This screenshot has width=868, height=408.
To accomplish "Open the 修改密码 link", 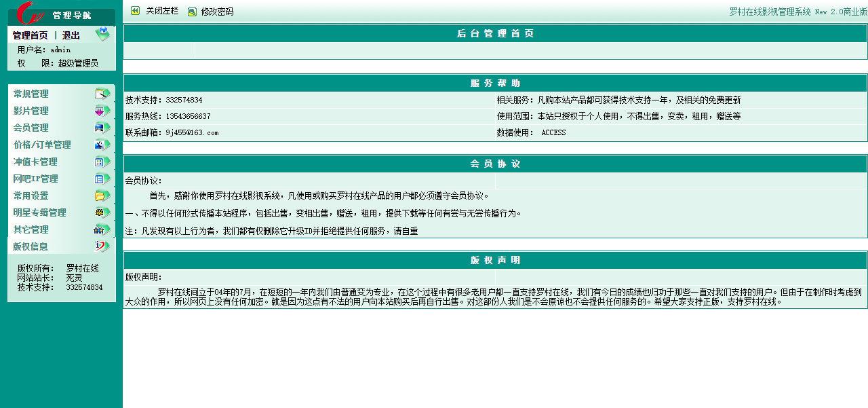I will click(217, 12).
